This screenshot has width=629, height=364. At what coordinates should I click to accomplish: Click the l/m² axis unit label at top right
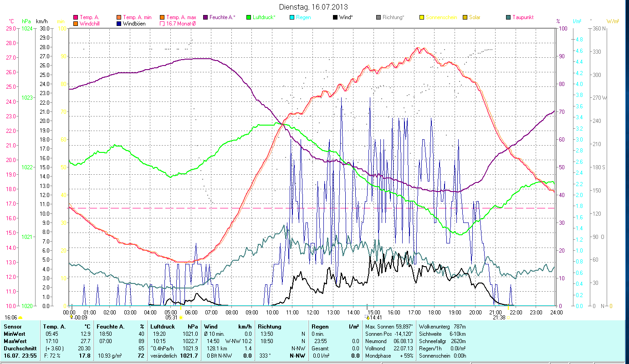(577, 21)
